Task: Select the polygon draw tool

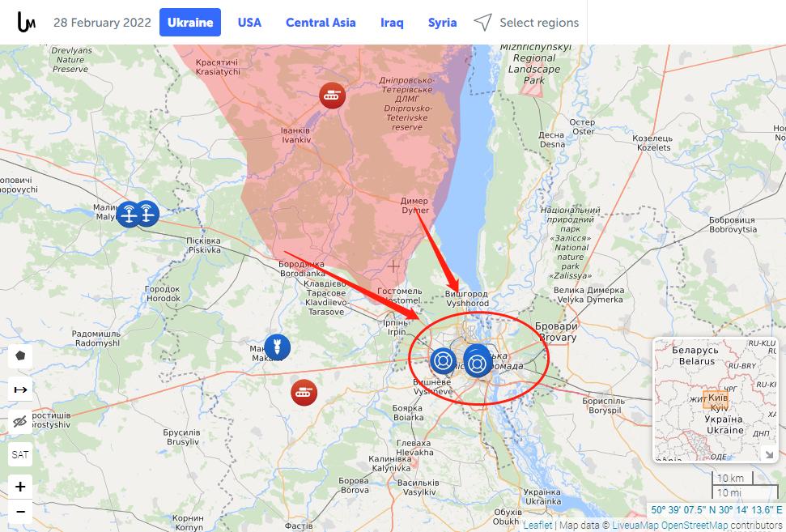Action: 20,356
